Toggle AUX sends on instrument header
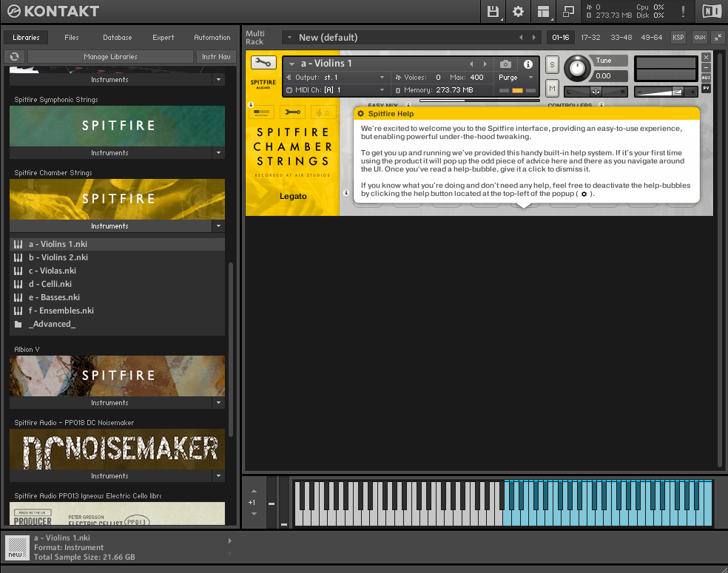 706,78
